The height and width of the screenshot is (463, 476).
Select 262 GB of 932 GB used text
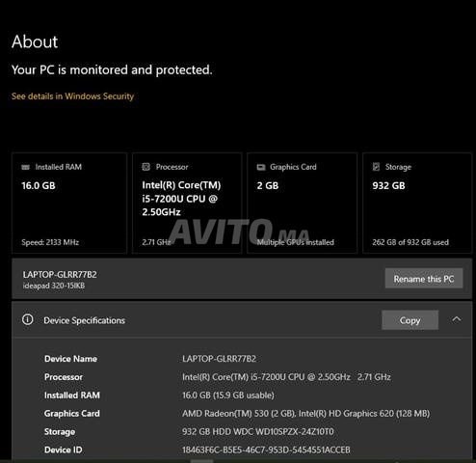click(x=410, y=242)
